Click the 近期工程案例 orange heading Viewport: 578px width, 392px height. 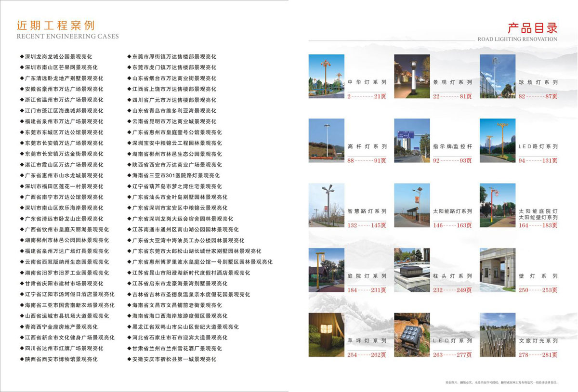pos(55,26)
